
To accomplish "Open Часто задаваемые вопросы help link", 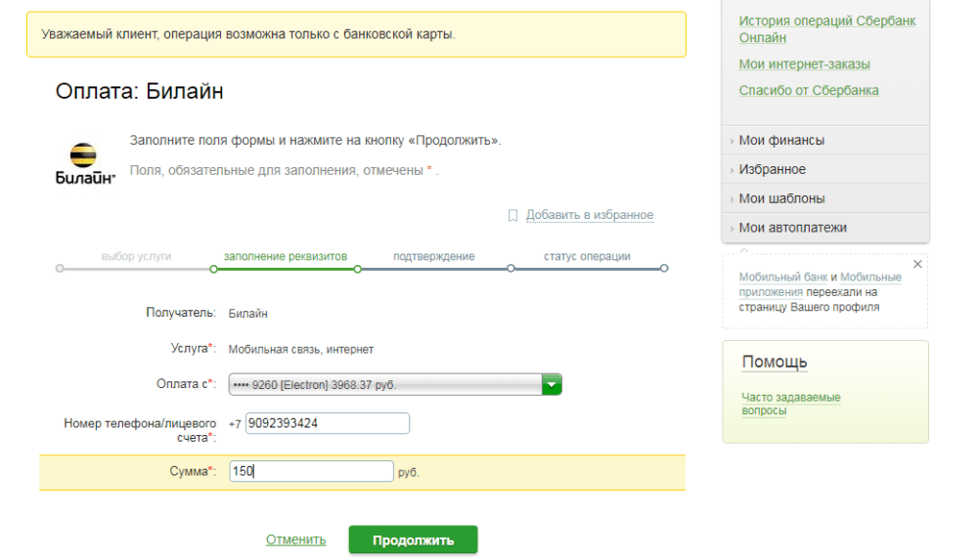I will (x=791, y=404).
